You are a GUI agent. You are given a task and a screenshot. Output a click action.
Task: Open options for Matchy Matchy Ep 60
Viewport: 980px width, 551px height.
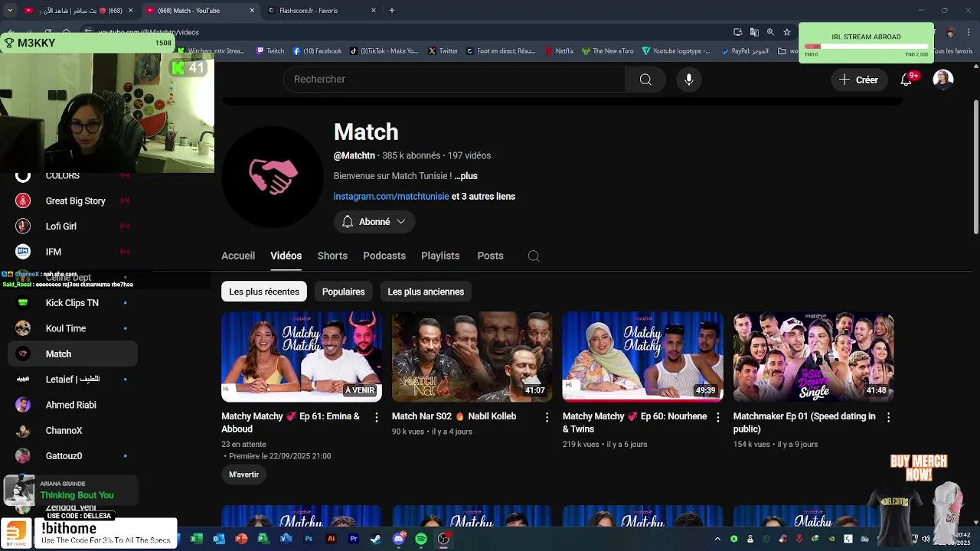tap(717, 417)
